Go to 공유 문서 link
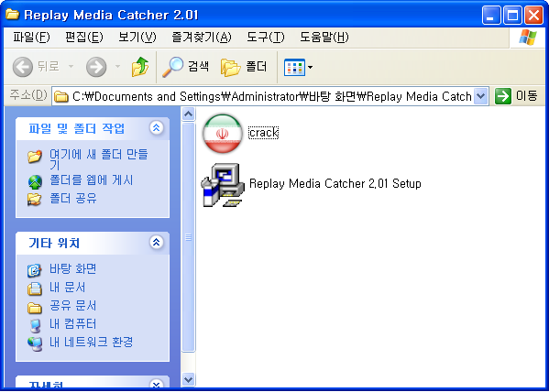 (x=72, y=306)
